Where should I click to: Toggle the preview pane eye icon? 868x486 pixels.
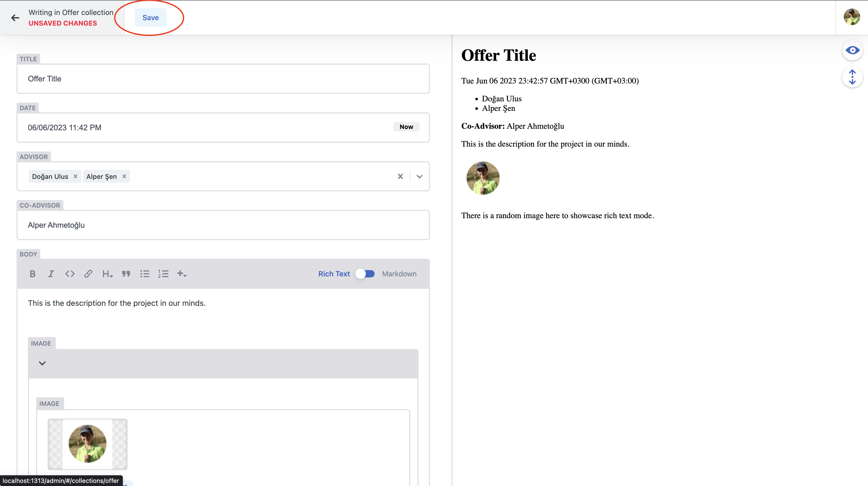[x=852, y=50]
